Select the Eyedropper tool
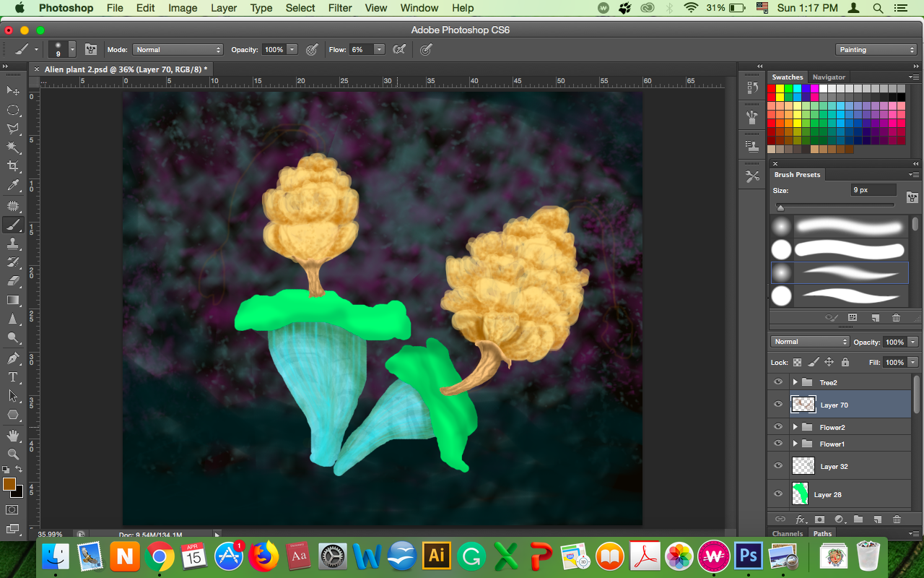This screenshot has height=578, width=924. tap(13, 186)
